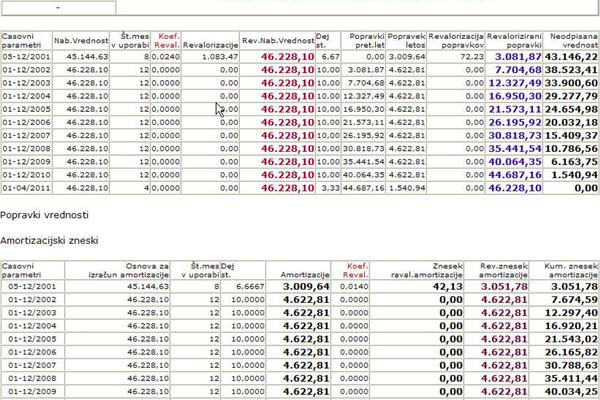Screen dimensions: 600x400
Task: Click blue bold value 26.195,92
Action: (515, 122)
